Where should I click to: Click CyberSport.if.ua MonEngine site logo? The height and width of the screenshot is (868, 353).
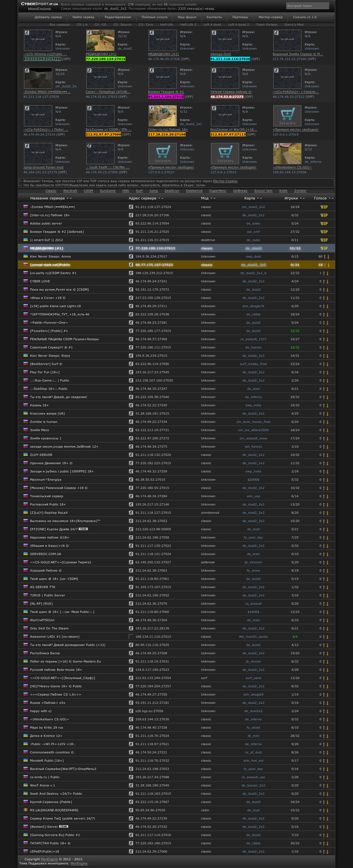click(x=39, y=6)
